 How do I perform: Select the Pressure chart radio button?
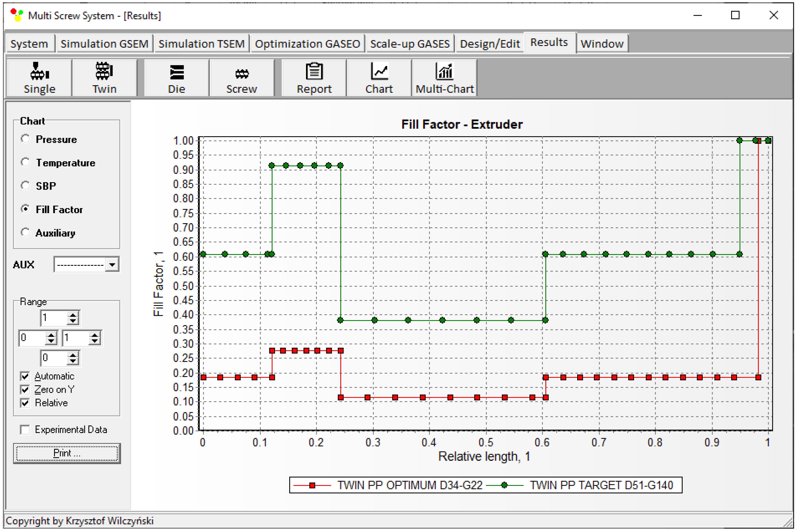[x=26, y=139]
